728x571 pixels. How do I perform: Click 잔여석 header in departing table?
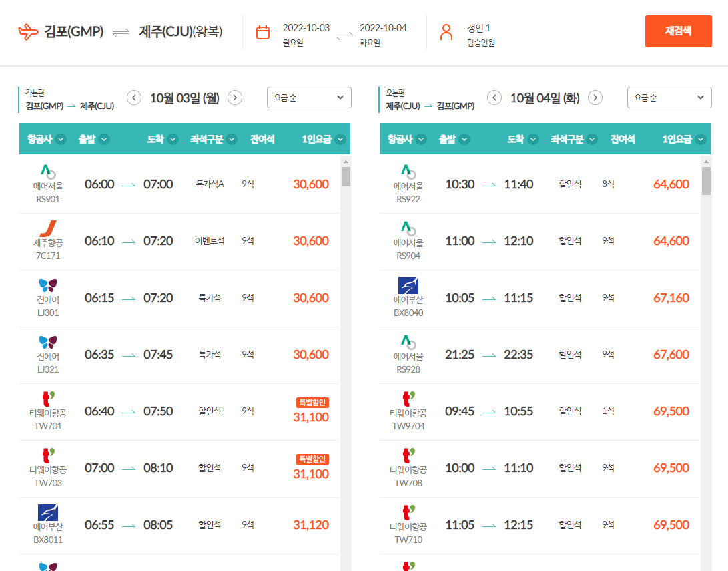coord(262,139)
